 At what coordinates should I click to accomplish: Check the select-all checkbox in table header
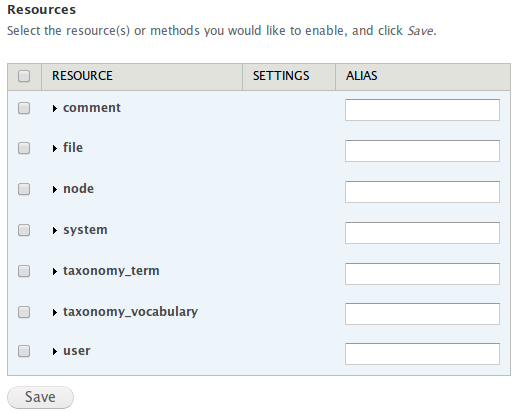tap(24, 76)
